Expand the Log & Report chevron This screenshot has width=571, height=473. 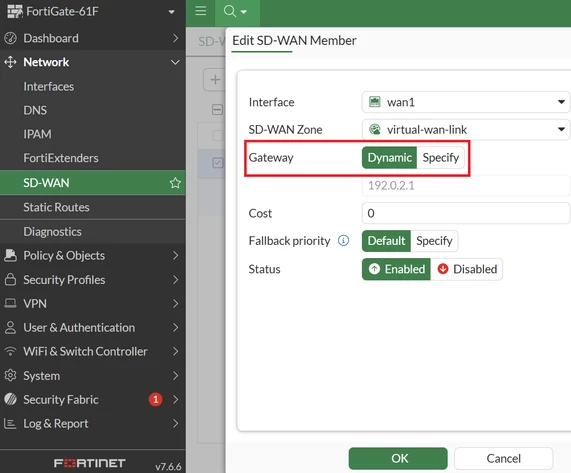point(175,423)
